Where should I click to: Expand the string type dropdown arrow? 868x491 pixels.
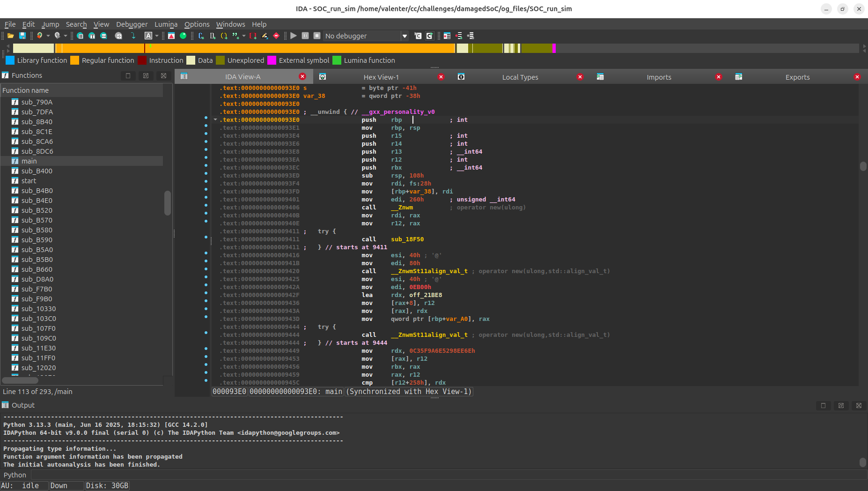244,36
